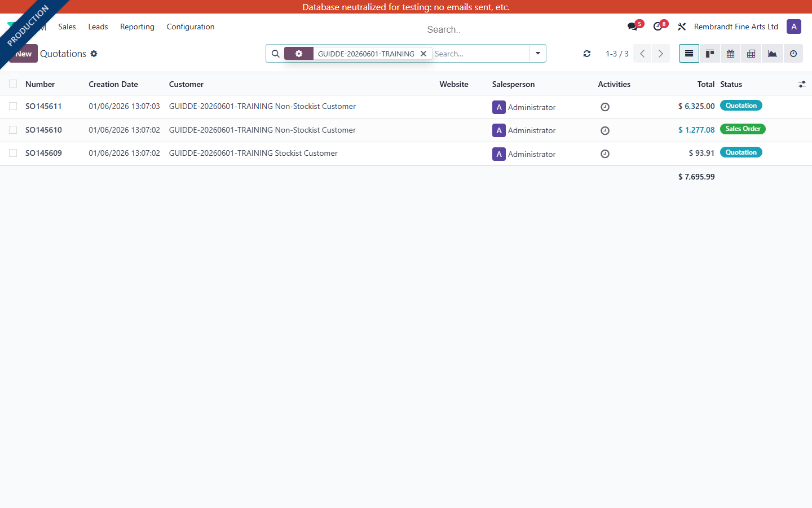Click Quotation status badge of SO145609
Viewport: 812px width, 508px height.
click(x=741, y=152)
